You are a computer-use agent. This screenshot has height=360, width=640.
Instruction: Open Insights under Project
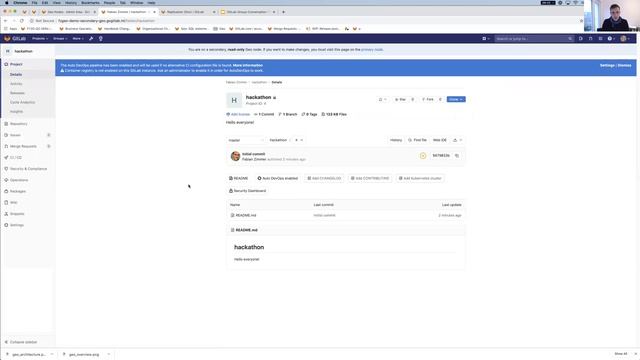16,111
